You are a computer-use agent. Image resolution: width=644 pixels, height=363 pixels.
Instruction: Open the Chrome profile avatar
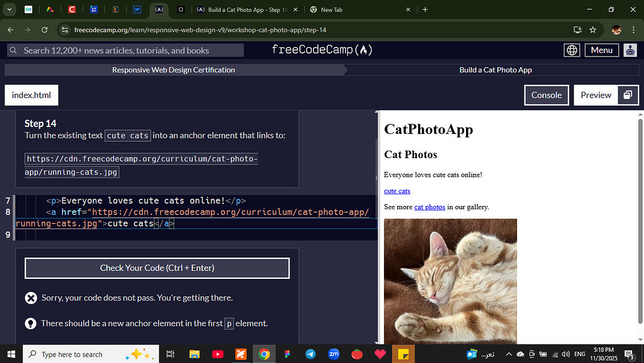(616, 29)
